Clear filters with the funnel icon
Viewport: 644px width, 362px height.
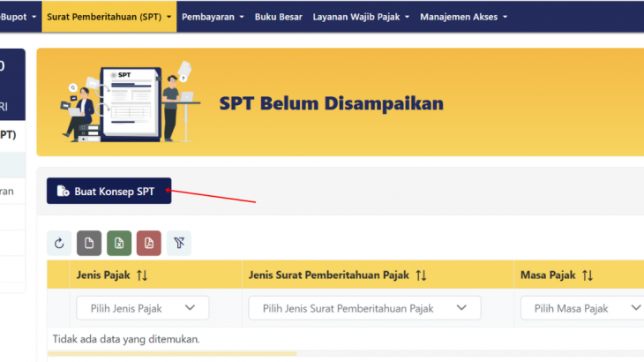[x=179, y=243]
